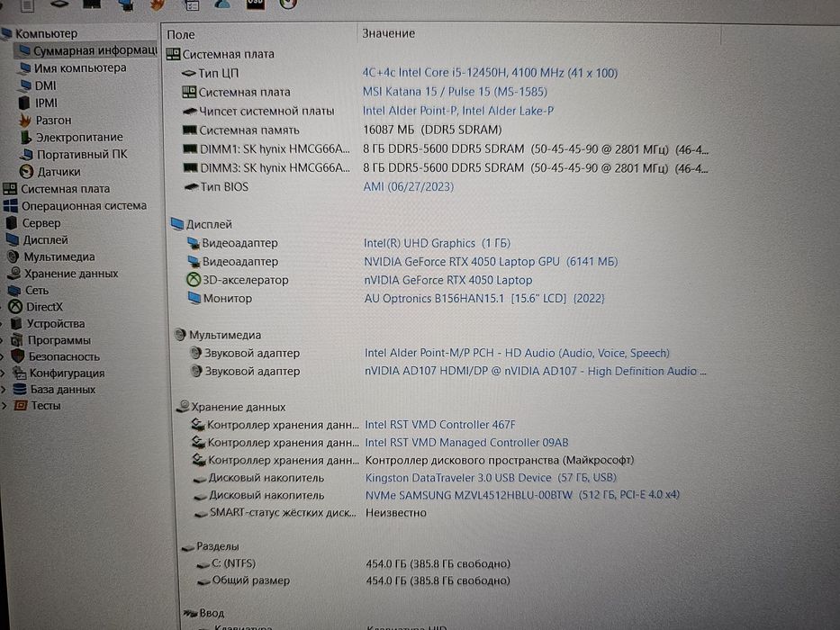The width and height of the screenshot is (840, 630).
Task: Click the Сервер tree icon
Action: click(12, 223)
